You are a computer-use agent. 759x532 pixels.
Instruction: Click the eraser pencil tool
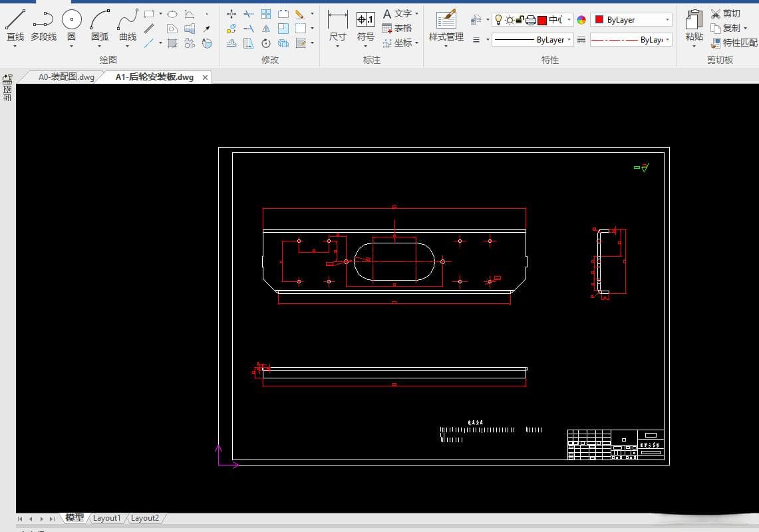click(300, 14)
